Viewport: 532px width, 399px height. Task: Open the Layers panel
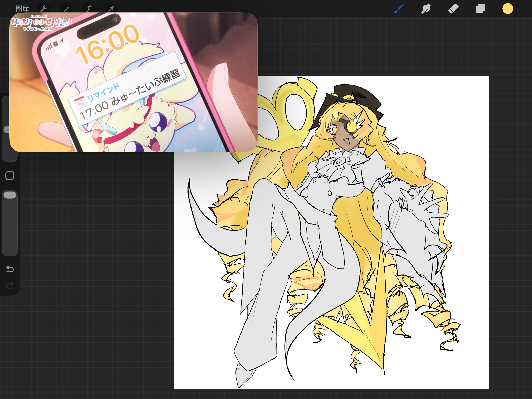(480, 9)
